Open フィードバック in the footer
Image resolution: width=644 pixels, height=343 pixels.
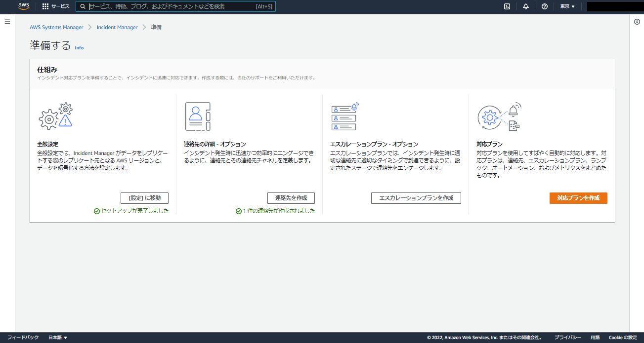tap(23, 338)
